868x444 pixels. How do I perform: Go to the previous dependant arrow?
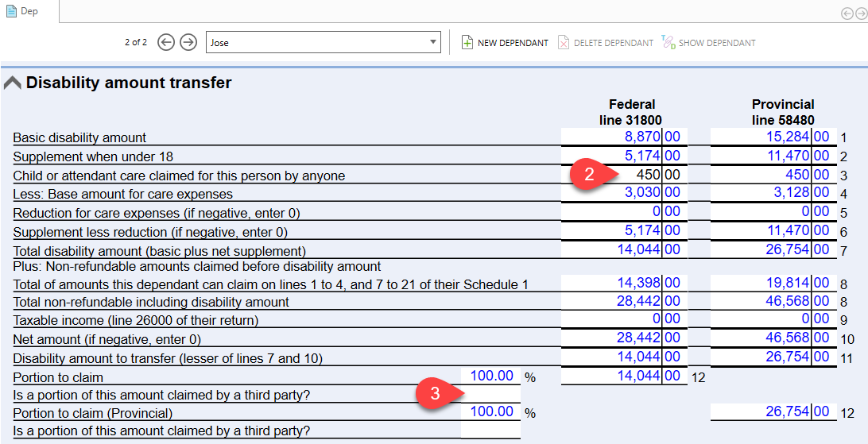pos(166,42)
